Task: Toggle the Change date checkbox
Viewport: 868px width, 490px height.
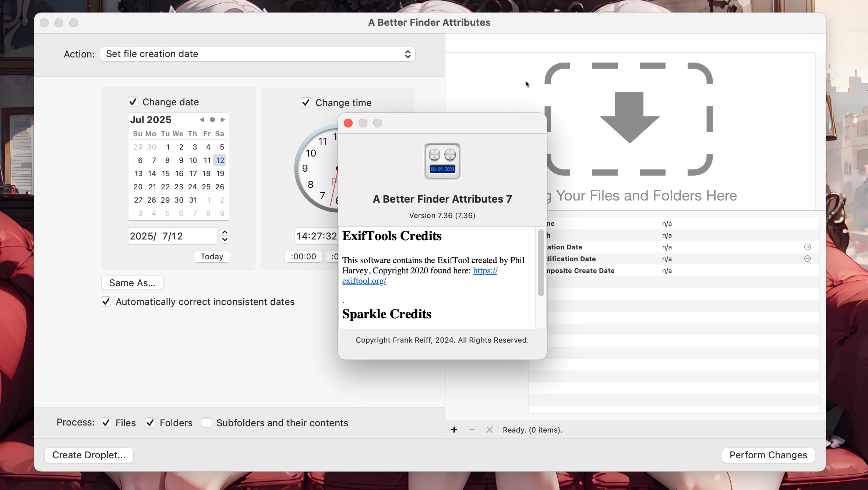Action: coord(133,102)
